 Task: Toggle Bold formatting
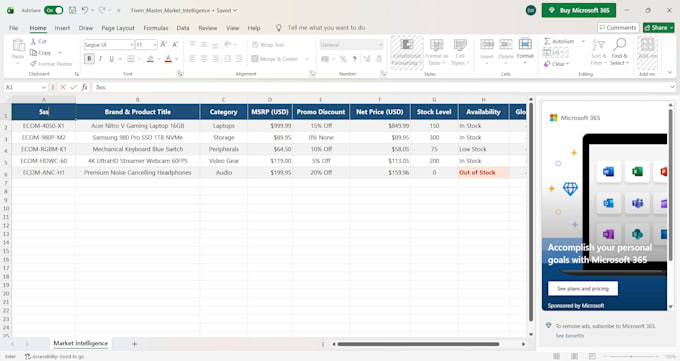(x=89, y=59)
